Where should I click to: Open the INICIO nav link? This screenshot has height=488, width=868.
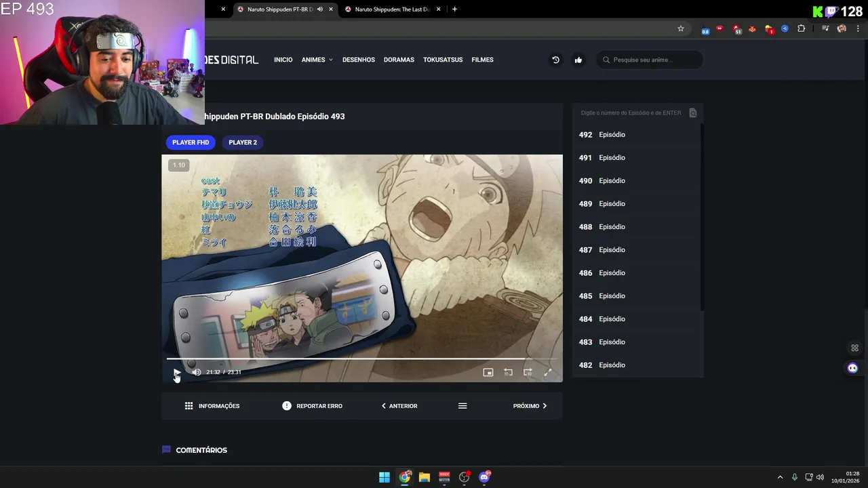click(x=283, y=60)
